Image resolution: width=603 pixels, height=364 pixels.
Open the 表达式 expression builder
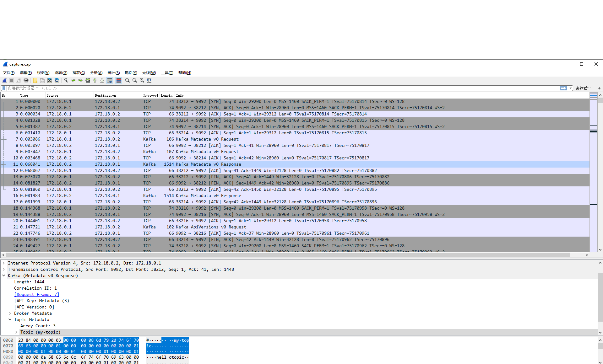click(x=583, y=88)
